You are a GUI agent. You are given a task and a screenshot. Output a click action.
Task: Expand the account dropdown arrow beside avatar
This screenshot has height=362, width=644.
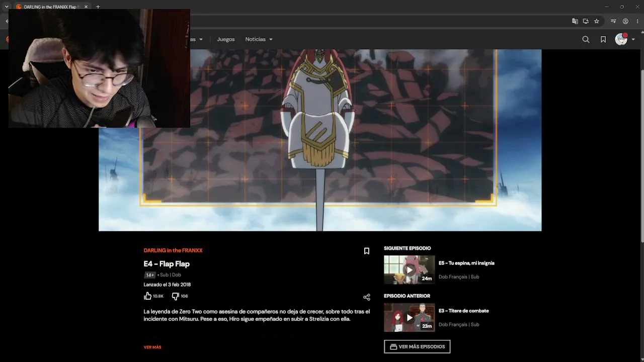(x=633, y=39)
